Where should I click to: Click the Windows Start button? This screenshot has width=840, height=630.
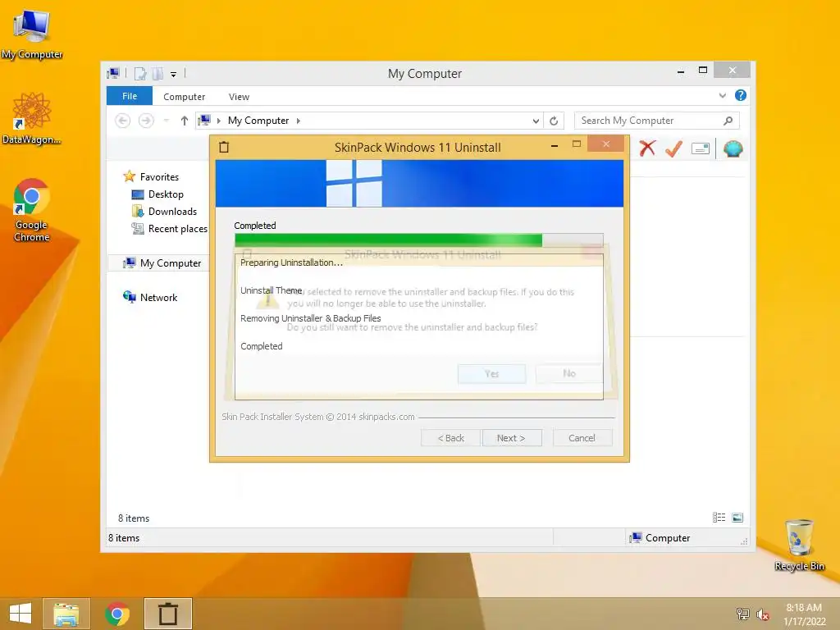coord(21,614)
